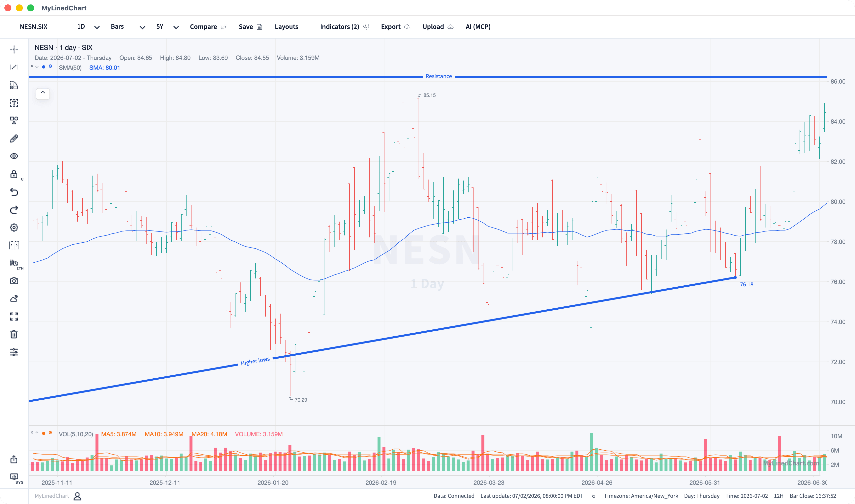Select the trend line drawing tool

14,67
